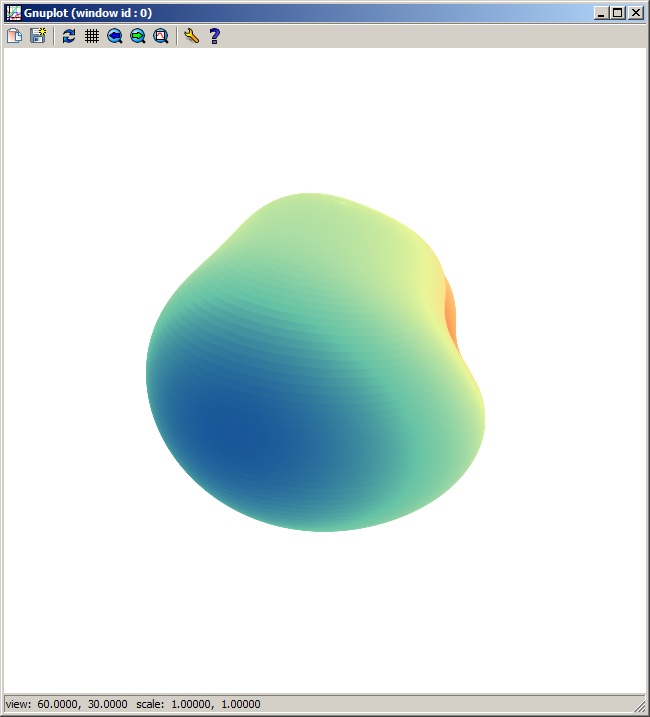Click the blue region of the 3D surface
The image size is (650, 717).
pos(247,434)
